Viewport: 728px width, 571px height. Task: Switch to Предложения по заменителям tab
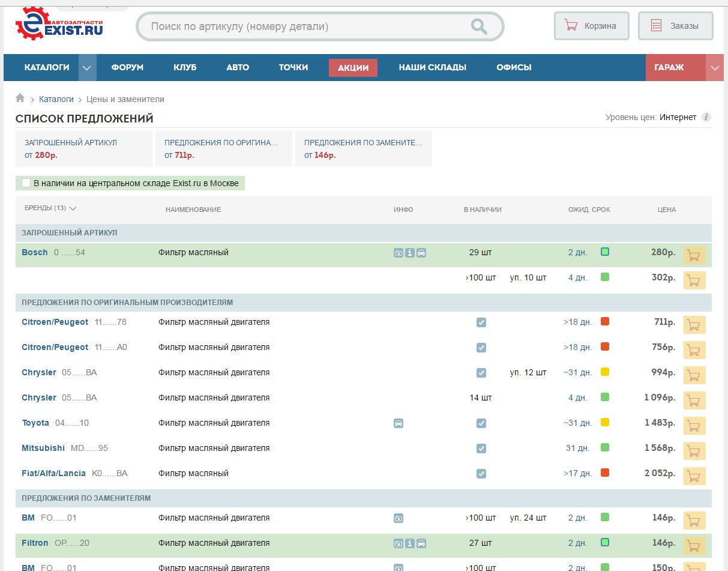[x=363, y=149]
